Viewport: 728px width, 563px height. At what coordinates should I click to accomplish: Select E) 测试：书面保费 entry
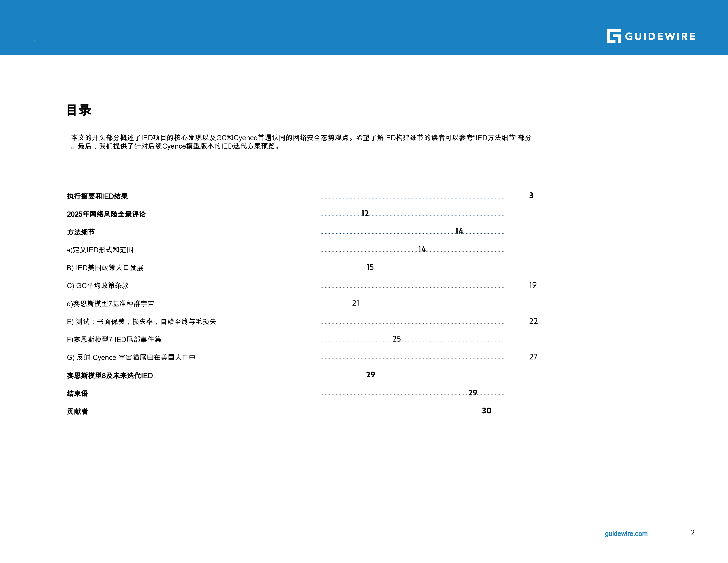(x=141, y=321)
